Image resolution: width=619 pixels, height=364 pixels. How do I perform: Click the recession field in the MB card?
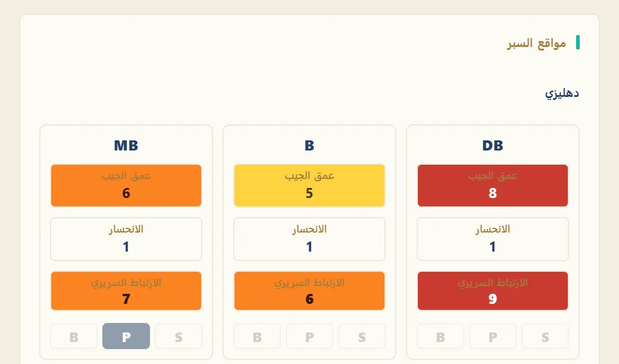[x=126, y=239]
